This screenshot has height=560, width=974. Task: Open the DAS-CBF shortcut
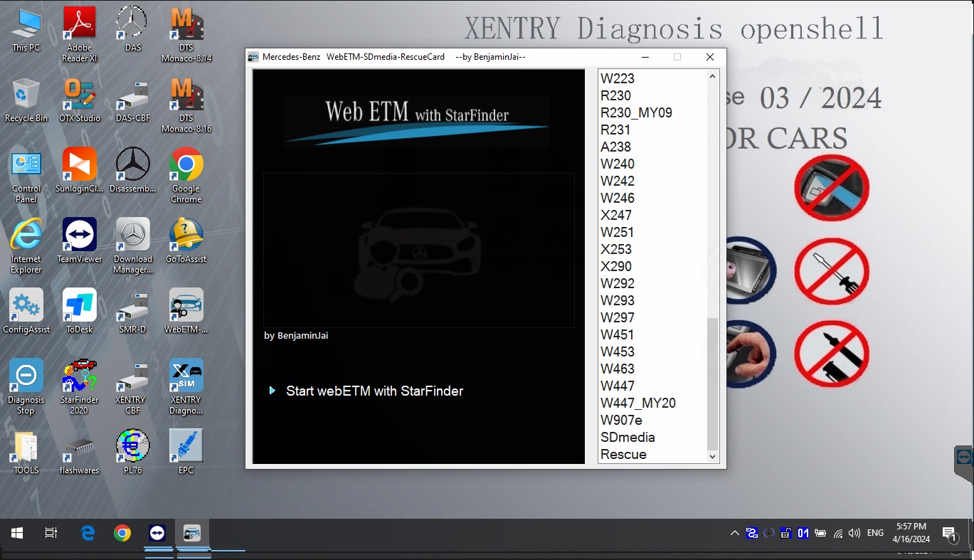click(132, 100)
